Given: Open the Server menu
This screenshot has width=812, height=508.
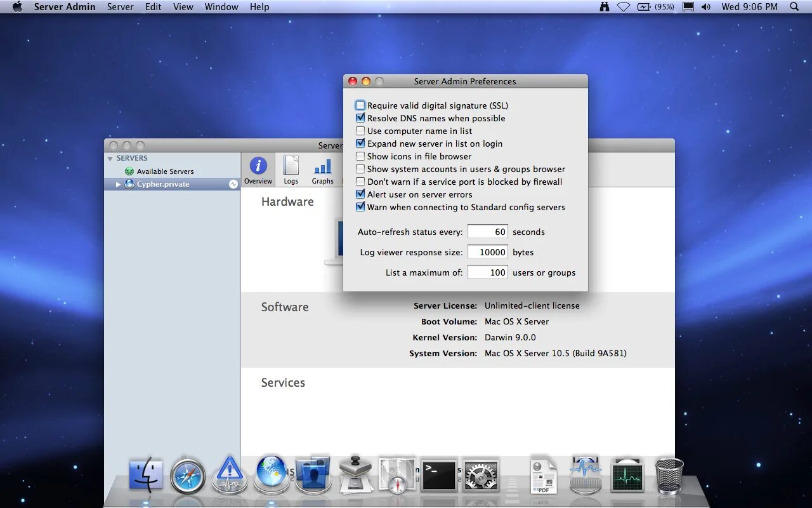Looking at the screenshot, I should (x=120, y=7).
